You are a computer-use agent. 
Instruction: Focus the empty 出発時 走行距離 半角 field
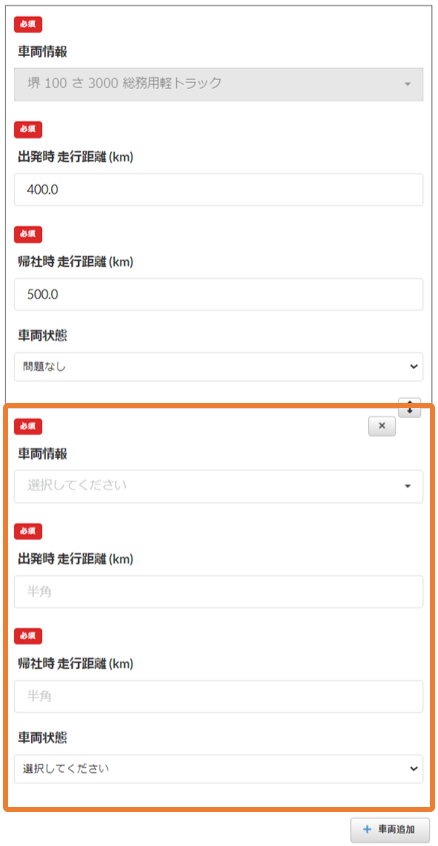218,592
